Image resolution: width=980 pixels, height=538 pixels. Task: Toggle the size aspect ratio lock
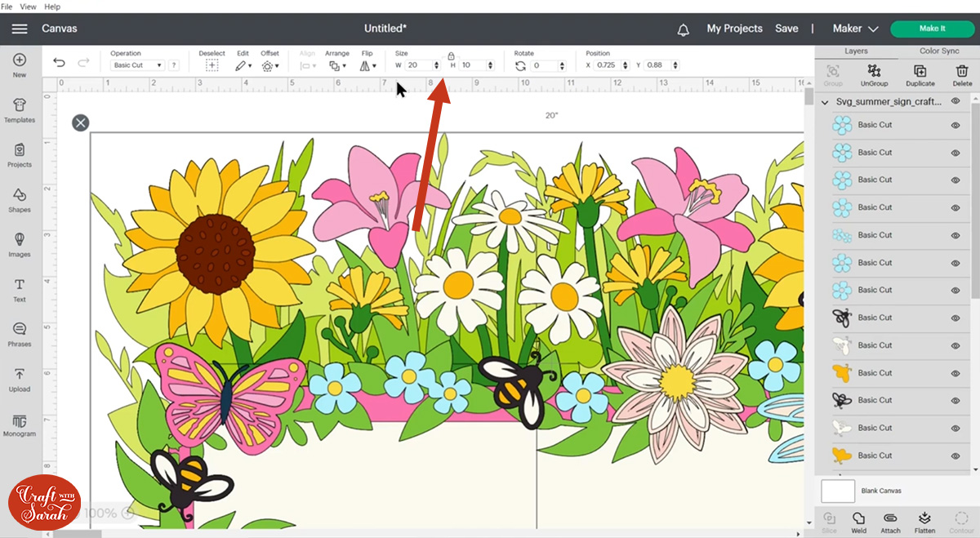pos(451,56)
